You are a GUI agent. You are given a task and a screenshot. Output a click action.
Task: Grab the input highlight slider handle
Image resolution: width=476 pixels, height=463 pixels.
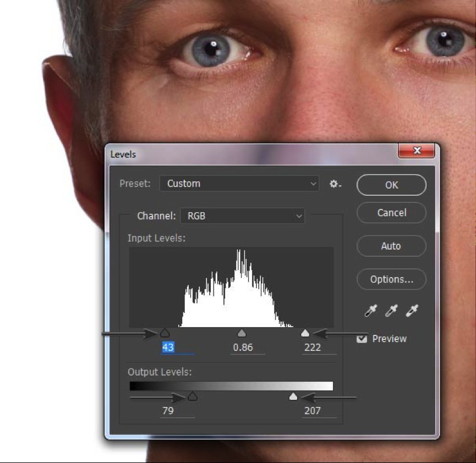click(305, 333)
